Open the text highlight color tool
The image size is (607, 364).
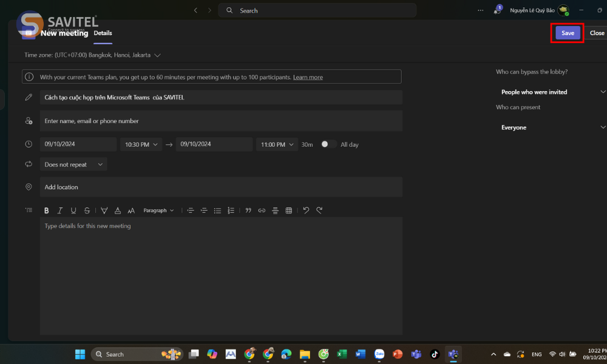pyautogui.click(x=104, y=211)
